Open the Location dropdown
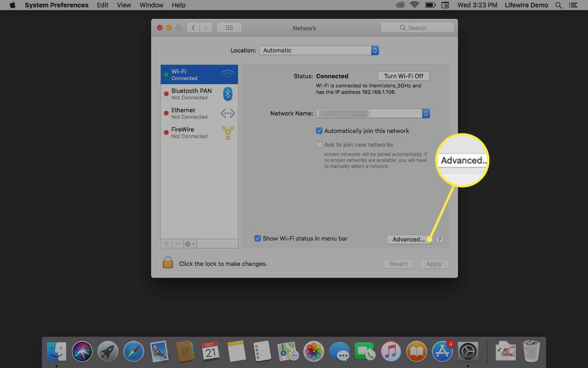 (x=319, y=51)
